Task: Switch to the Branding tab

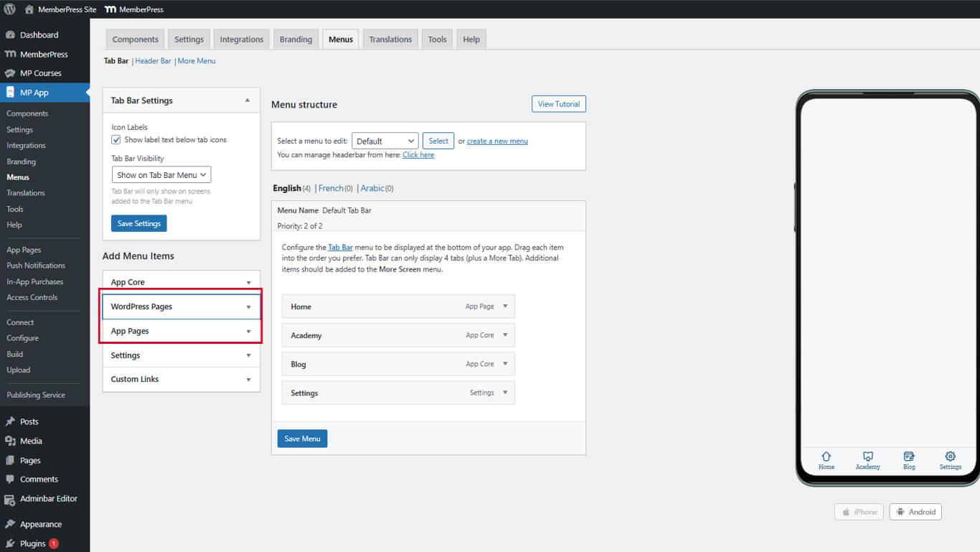Action: [x=296, y=39]
